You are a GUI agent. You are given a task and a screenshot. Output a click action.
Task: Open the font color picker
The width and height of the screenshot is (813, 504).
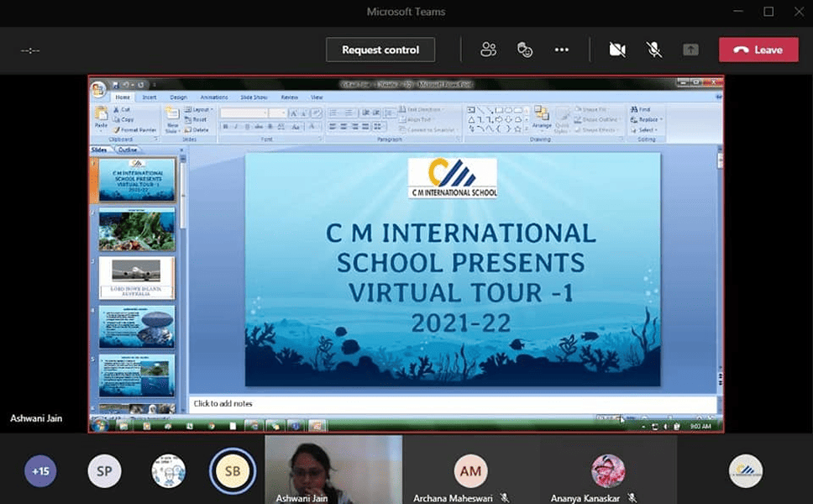312,127
